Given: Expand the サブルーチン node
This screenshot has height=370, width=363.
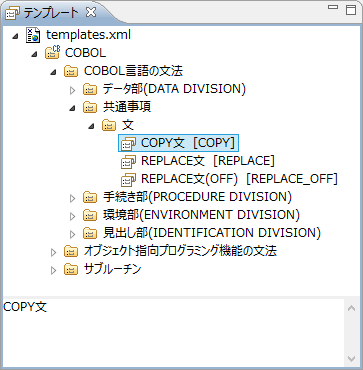Looking at the screenshot, I should click(x=53, y=270).
